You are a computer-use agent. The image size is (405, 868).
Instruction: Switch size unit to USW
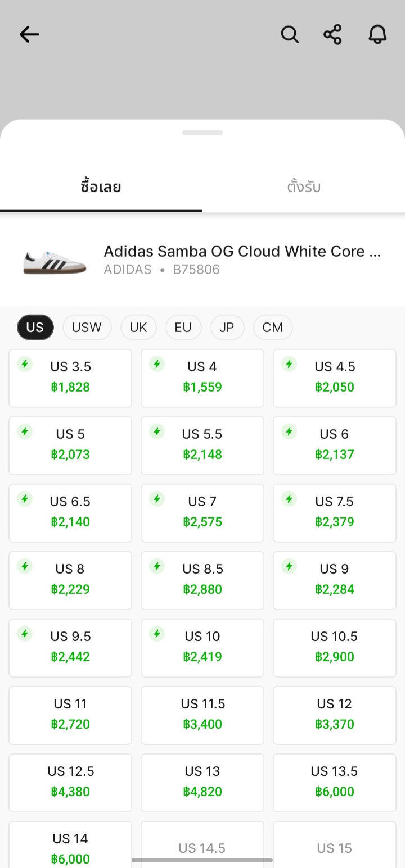click(87, 328)
